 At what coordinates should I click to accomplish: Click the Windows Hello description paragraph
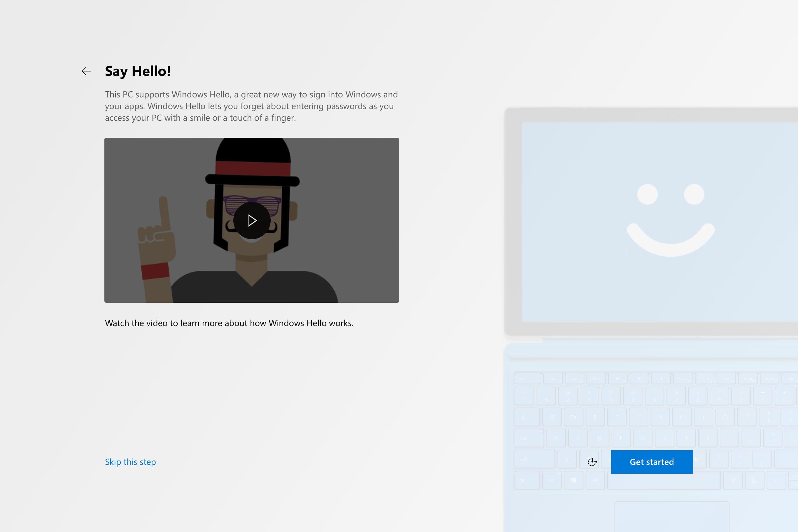coord(251,106)
